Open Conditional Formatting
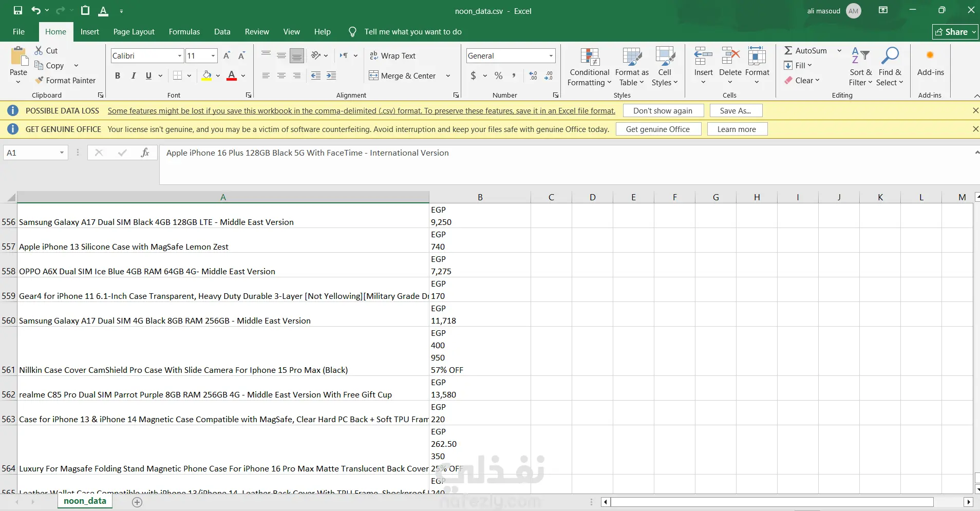The height and width of the screenshot is (511, 980). [x=590, y=67]
